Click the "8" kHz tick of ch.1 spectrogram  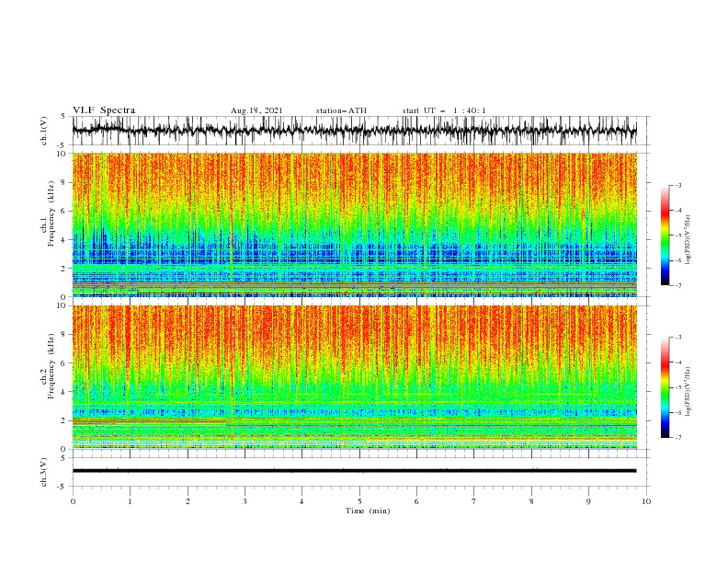point(63,182)
